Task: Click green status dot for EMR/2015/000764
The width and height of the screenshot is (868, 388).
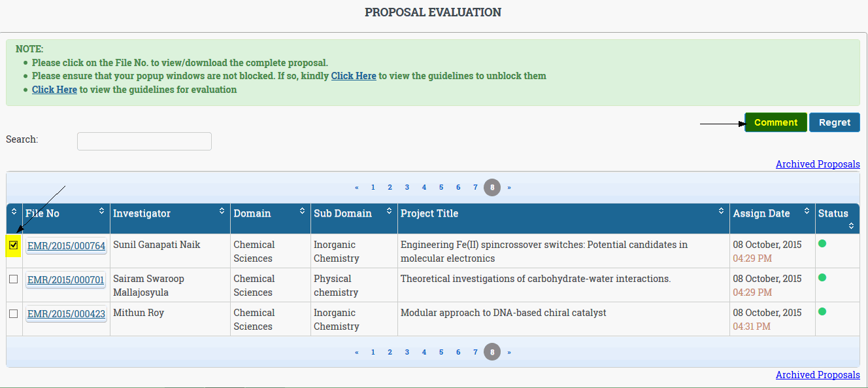Action: (x=822, y=243)
